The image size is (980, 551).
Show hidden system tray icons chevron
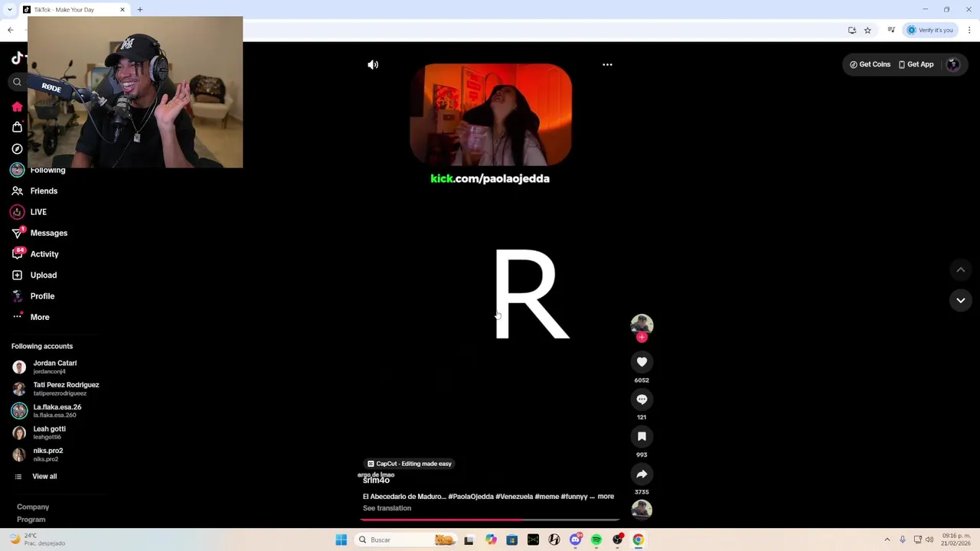click(887, 540)
